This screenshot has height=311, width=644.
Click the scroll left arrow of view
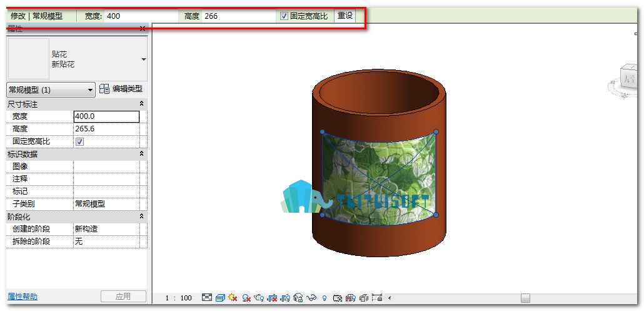pos(390,298)
